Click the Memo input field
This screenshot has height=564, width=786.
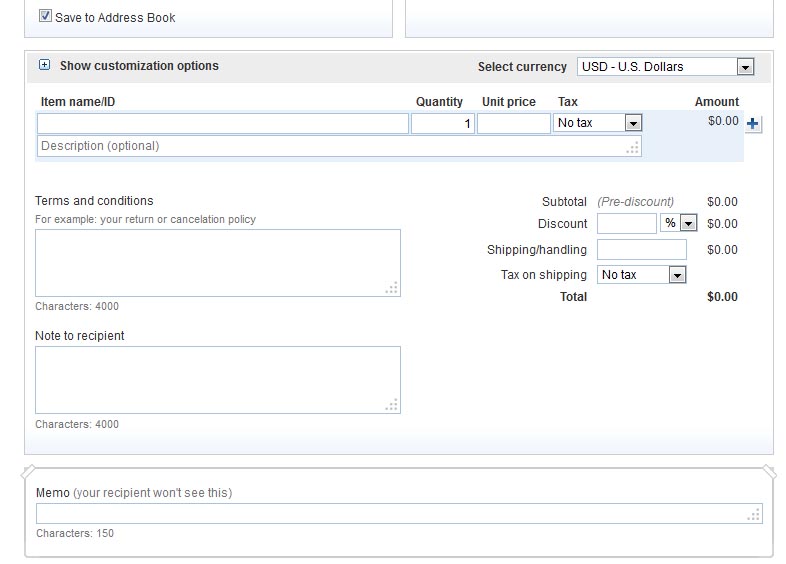click(390, 514)
